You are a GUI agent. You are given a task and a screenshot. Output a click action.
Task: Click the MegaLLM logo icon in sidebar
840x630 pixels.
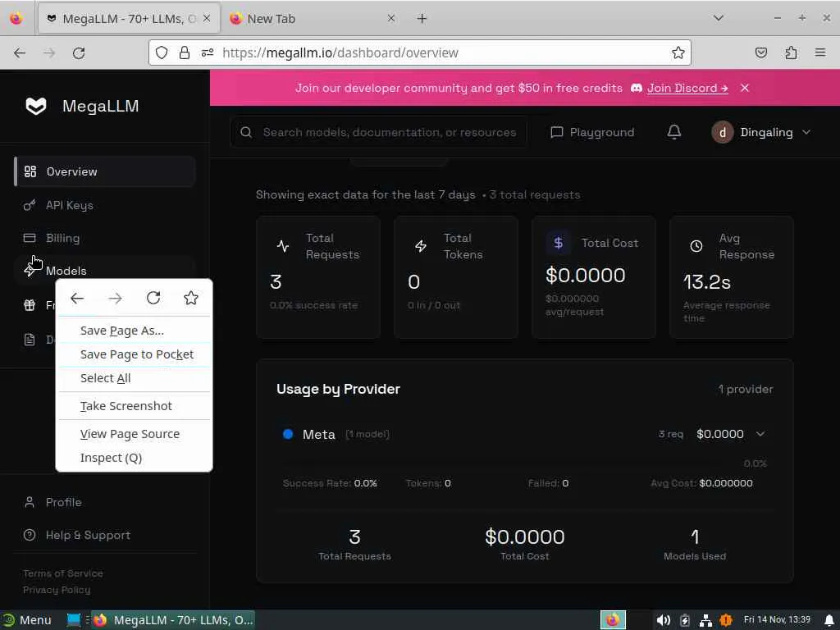coord(36,106)
